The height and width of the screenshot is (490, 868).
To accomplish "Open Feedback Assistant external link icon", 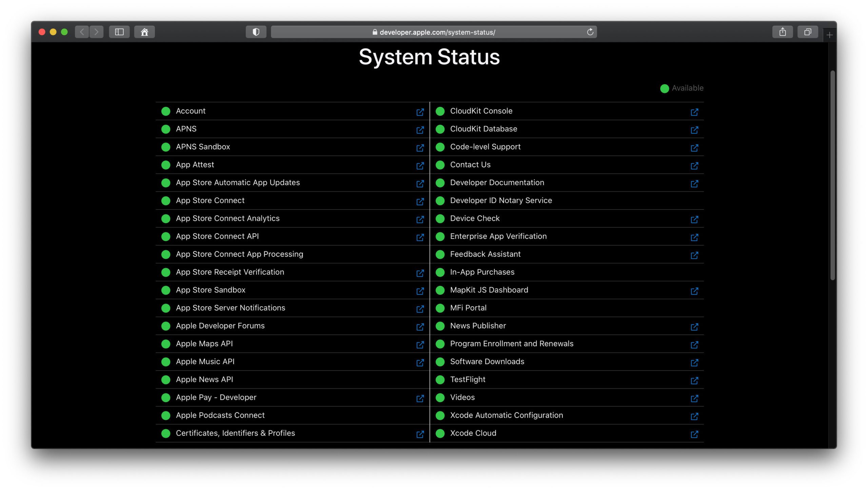I will [694, 255].
